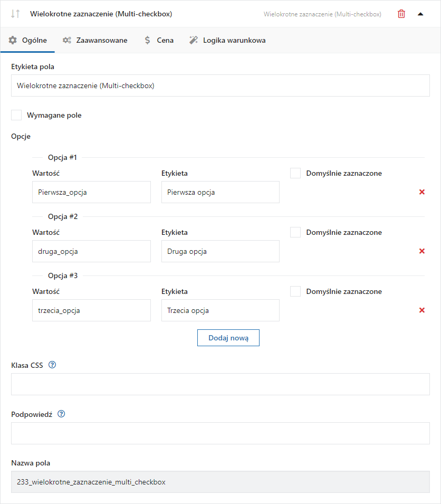Open help icon next to Klasa CSS
The width and height of the screenshot is (441, 504).
pos(52,365)
